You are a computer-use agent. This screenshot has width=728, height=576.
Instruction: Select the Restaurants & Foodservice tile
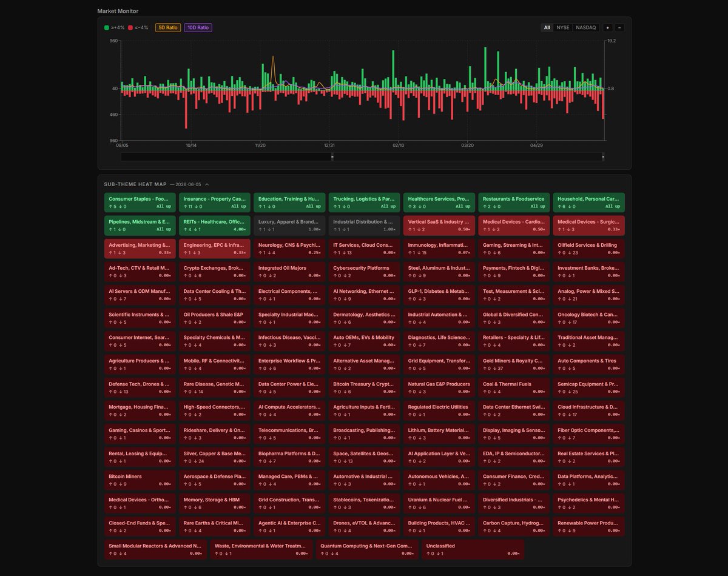coord(514,202)
